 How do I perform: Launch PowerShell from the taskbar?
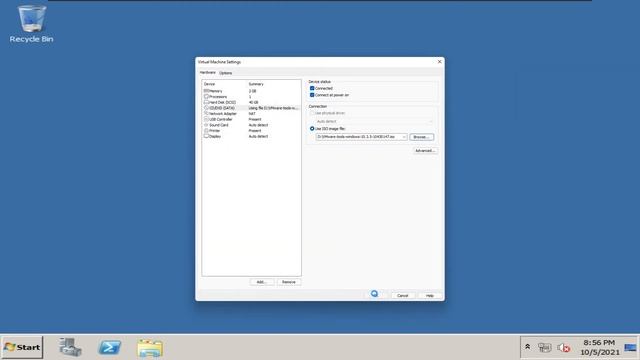point(109,347)
